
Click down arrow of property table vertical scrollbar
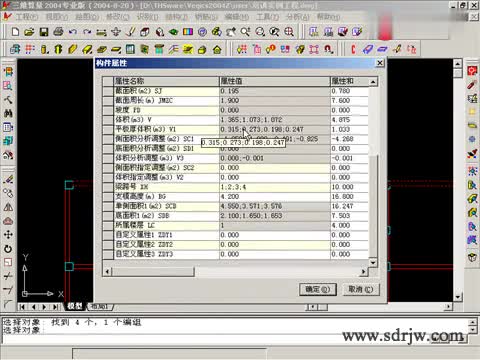click(373, 263)
